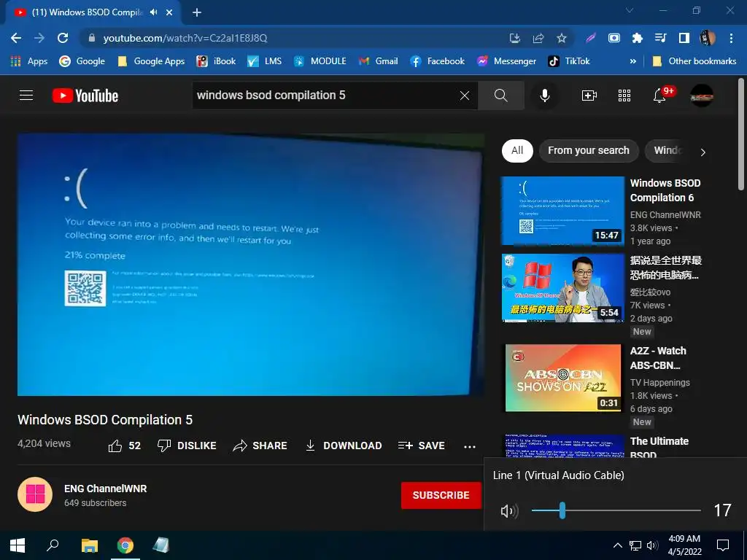Download this video
747x560 pixels.
(344, 446)
